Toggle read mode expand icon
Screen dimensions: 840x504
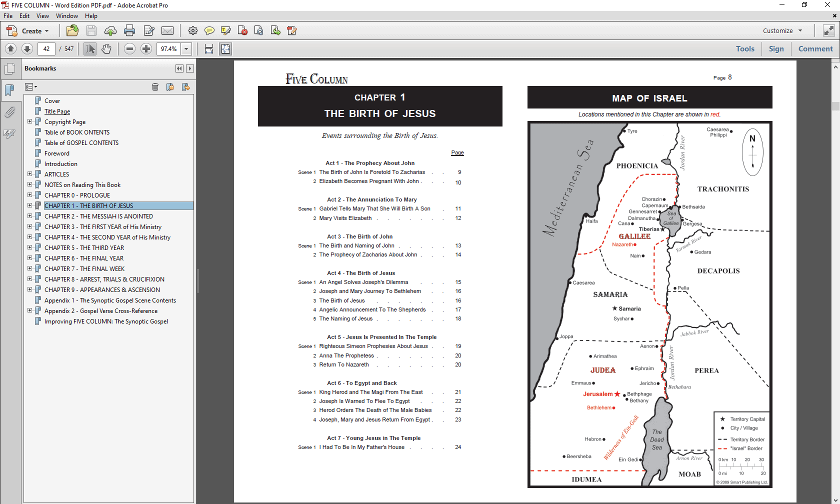tap(829, 31)
